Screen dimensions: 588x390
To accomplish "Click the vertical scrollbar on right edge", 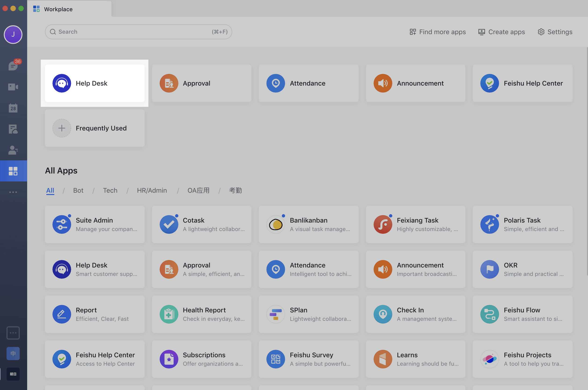I will (x=587, y=162).
